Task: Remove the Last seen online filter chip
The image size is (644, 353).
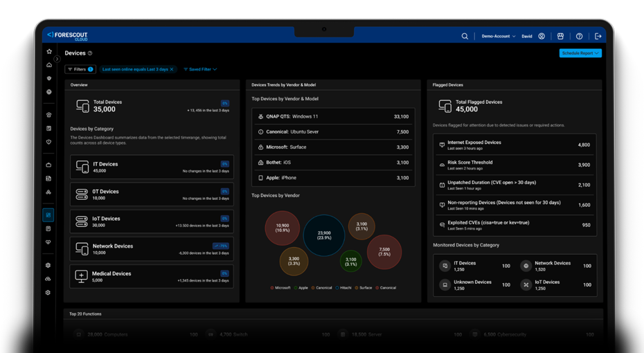Action: click(x=172, y=69)
